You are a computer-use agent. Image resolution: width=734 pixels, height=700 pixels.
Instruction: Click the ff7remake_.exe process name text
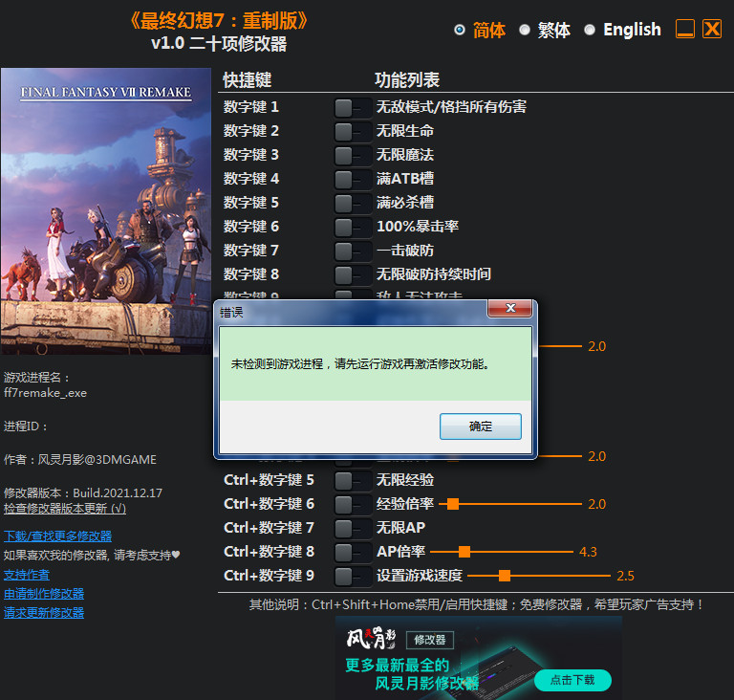[x=46, y=393]
